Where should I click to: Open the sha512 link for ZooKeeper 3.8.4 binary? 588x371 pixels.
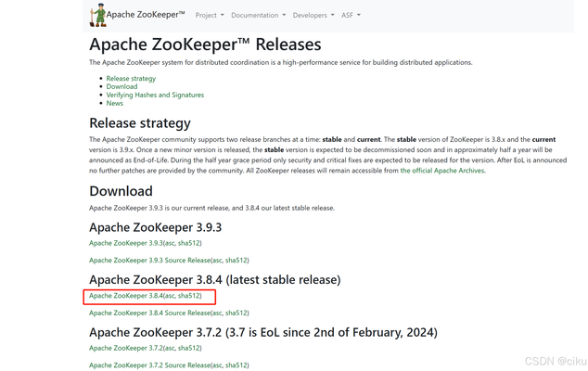tap(188, 296)
